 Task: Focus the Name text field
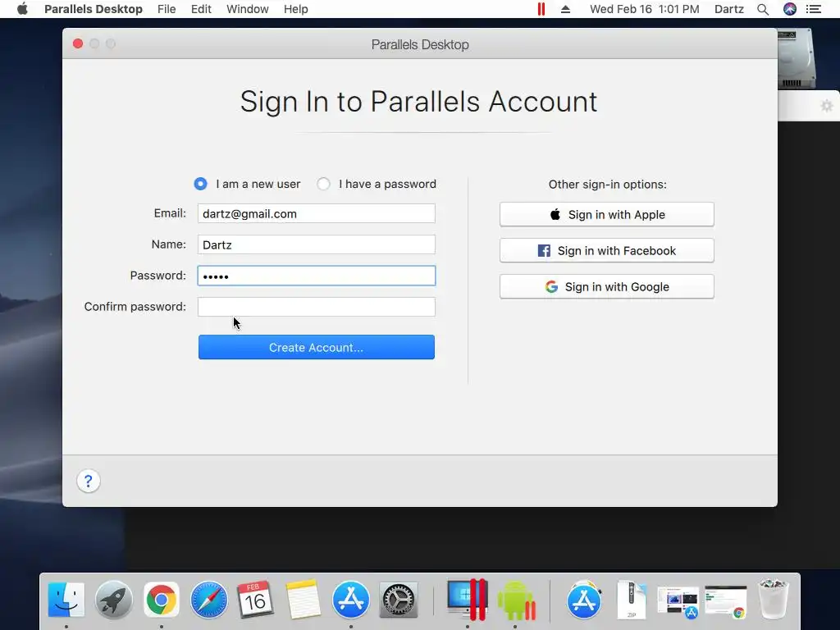tap(316, 244)
